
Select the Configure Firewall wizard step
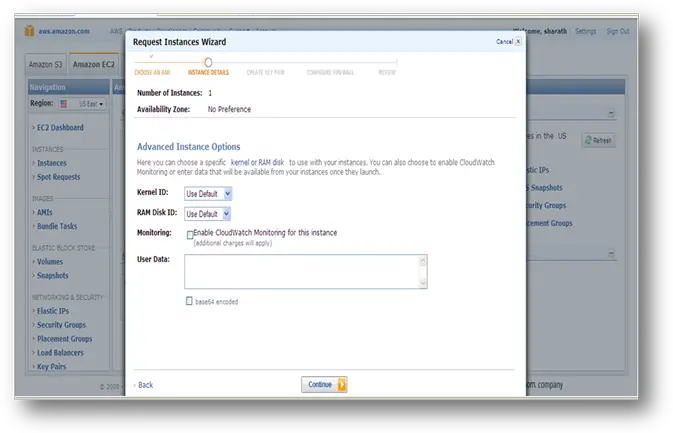(330, 72)
